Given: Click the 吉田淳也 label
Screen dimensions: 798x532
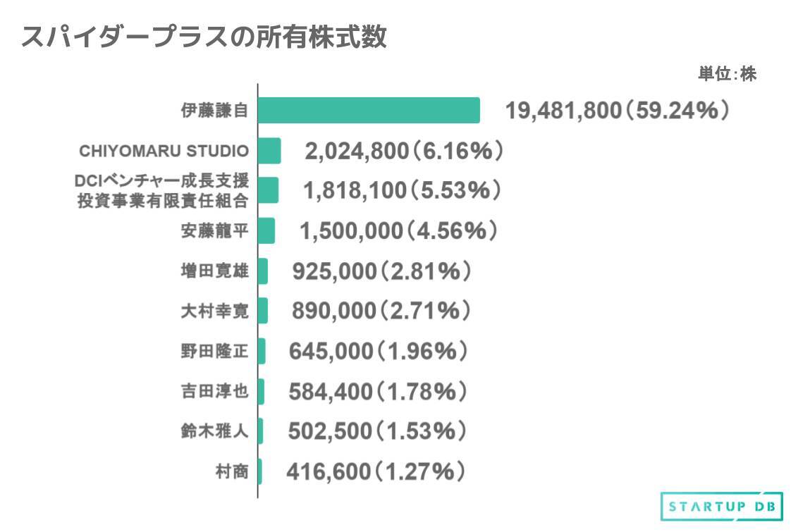Looking at the screenshot, I should coord(214,391).
